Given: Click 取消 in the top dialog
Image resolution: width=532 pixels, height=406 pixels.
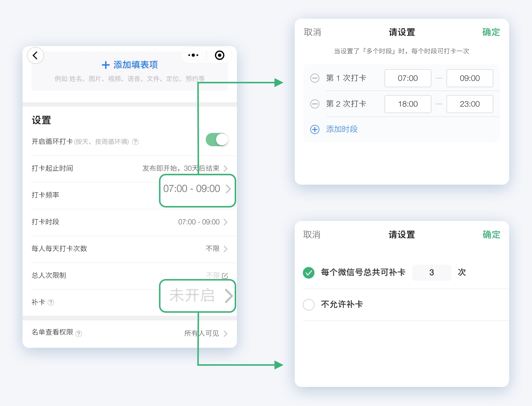Looking at the screenshot, I should point(312,32).
